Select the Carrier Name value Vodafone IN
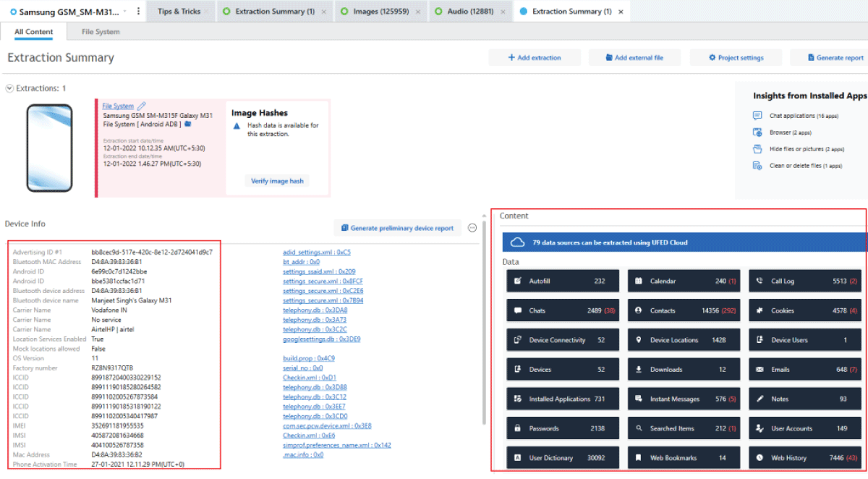Viewport: 868px width, 479px height. tap(109, 310)
